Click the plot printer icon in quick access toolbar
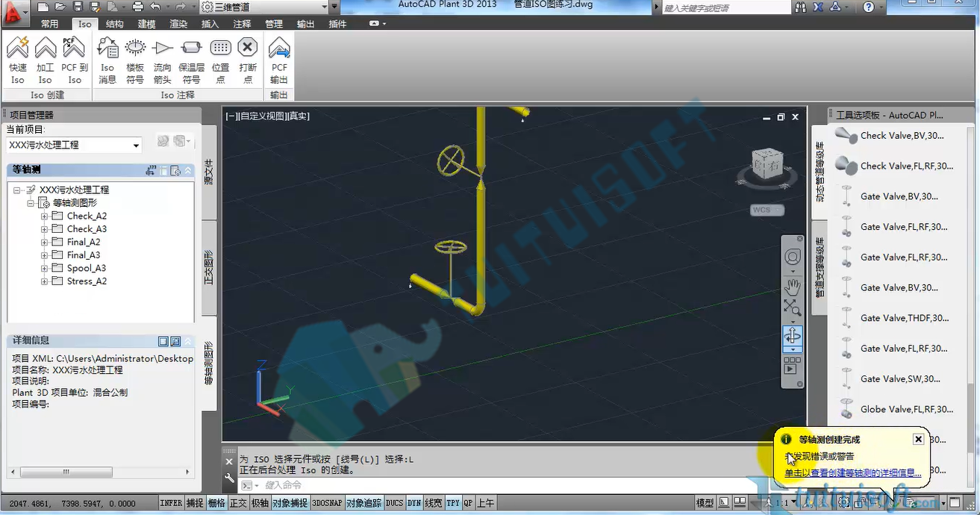This screenshot has height=515, width=980. (x=137, y=7)
